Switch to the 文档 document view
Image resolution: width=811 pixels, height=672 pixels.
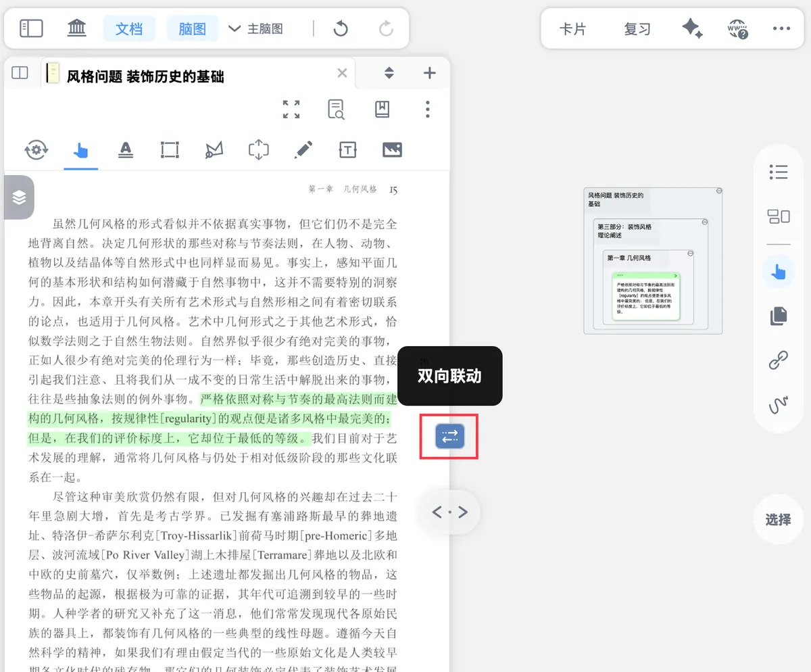pos(129,28)
